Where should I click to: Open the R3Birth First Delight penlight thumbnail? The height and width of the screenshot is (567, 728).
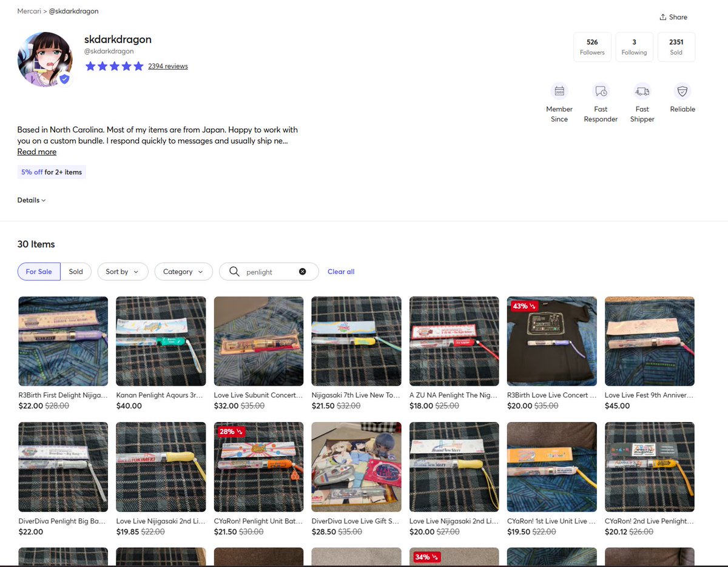click(x=63, y=341)
